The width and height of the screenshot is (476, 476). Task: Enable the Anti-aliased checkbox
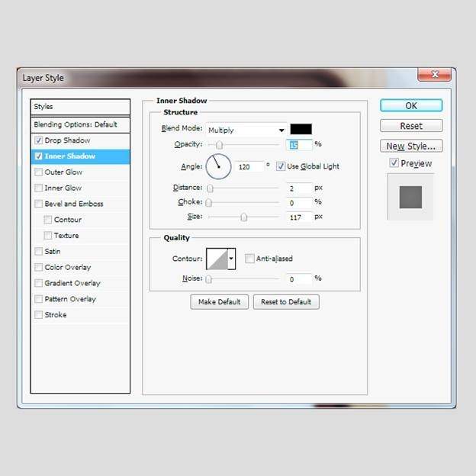[250, 259]
